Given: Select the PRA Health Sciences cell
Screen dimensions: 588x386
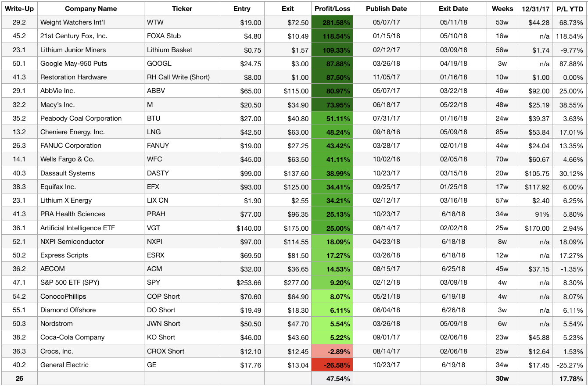Looking at the screenshot, I should (x=91, y=214).
